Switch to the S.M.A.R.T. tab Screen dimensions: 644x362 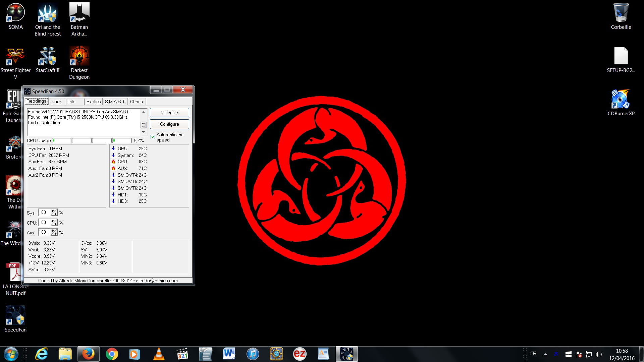(x=115, y=102)
